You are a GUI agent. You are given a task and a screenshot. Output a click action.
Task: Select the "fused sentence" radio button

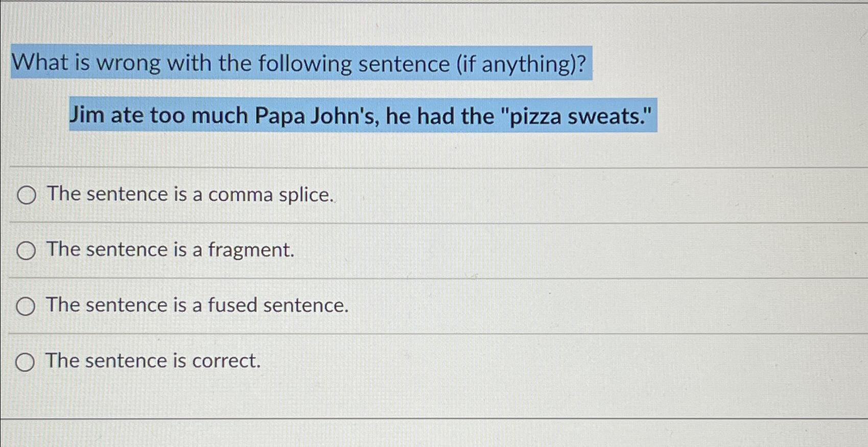[26, 306]
